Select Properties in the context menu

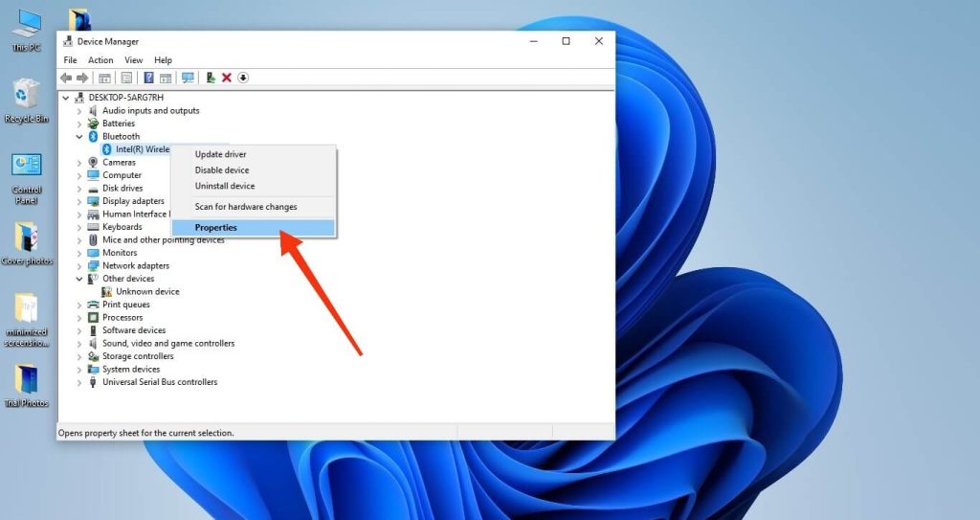(x=254, y=228)
